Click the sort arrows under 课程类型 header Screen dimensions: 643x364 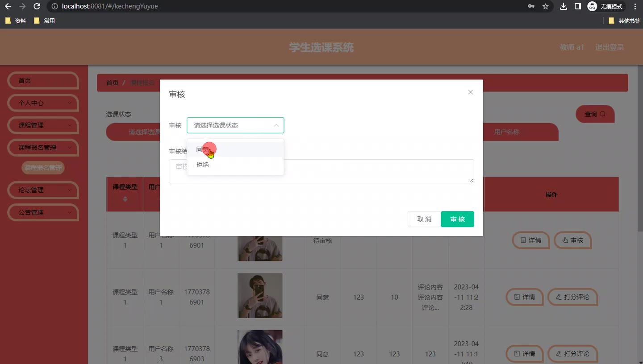125,199
